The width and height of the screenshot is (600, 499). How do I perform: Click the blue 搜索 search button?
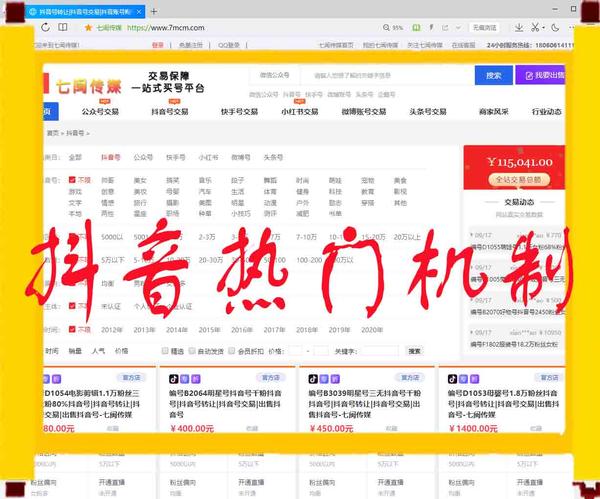(494, 75)
